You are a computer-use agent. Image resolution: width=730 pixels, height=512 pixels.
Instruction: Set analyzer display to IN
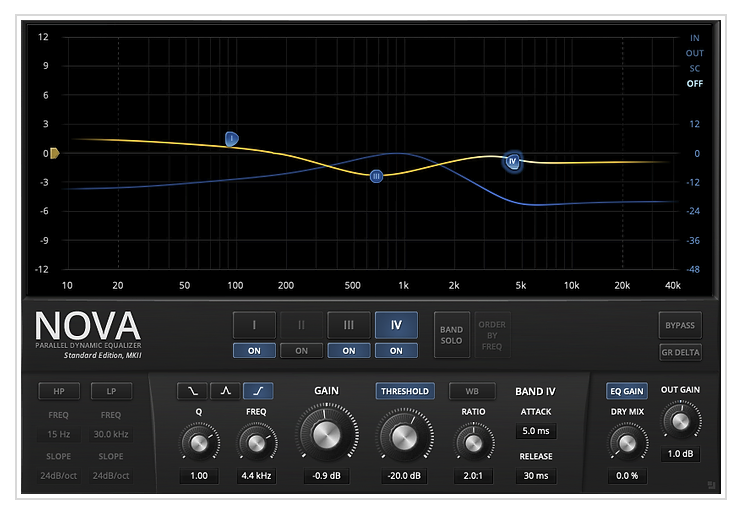point(695,38)
